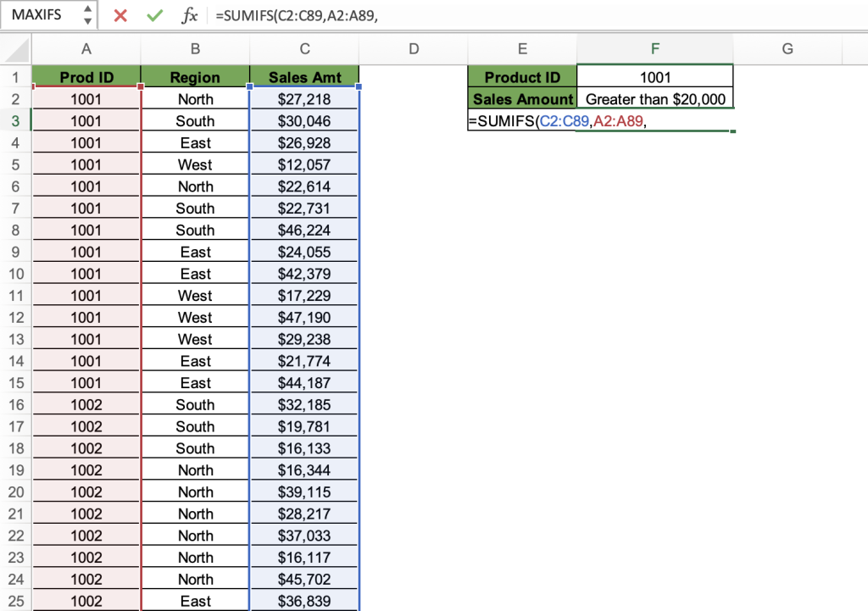
Task: Click the Greater than $20,000 criteria cell
Action: 654,98
